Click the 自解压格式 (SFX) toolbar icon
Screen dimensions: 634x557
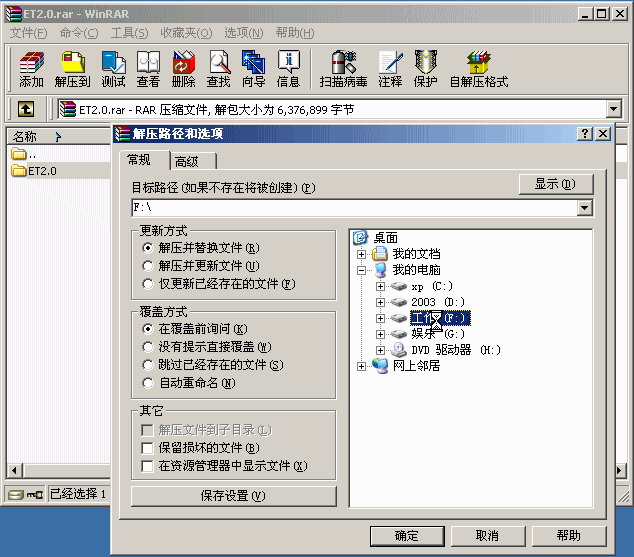(x=478, y=68)
